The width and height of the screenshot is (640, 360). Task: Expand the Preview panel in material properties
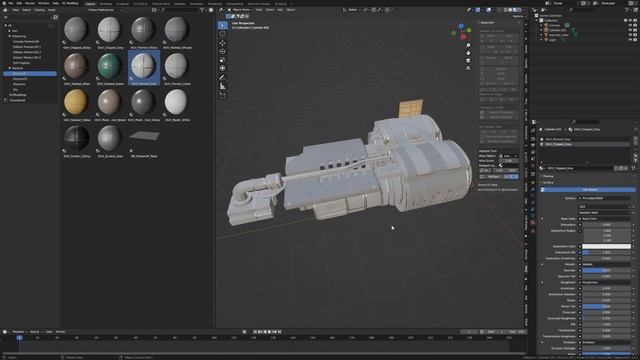click(548, 176)
